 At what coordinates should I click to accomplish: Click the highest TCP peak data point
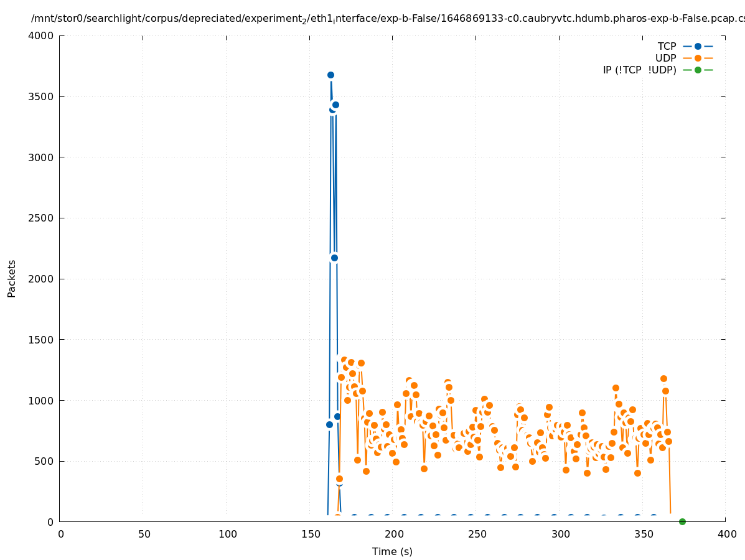tap(330, 75)
